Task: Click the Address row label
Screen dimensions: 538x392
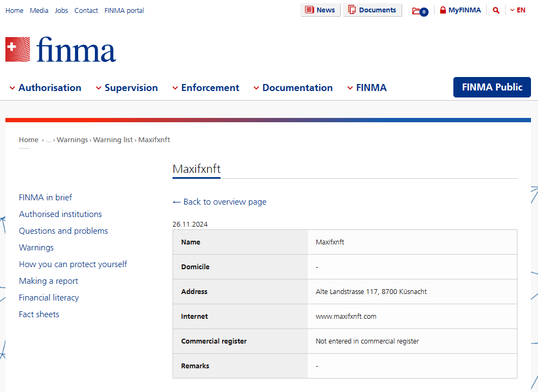Action: tap(194, 292)
